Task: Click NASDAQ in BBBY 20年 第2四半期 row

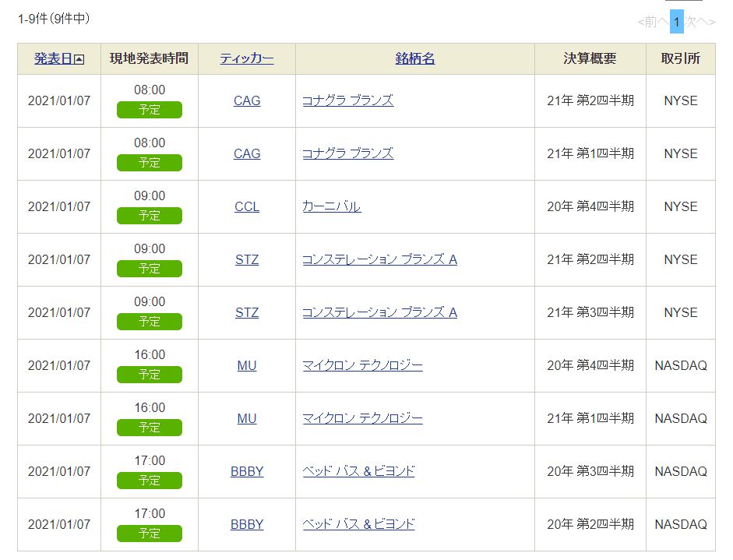Action: pyautogui.click(x=681, y=524)
